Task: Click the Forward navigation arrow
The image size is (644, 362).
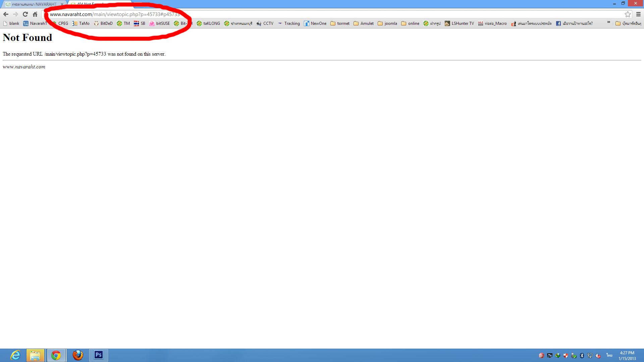Action: (x=15, y=14)
